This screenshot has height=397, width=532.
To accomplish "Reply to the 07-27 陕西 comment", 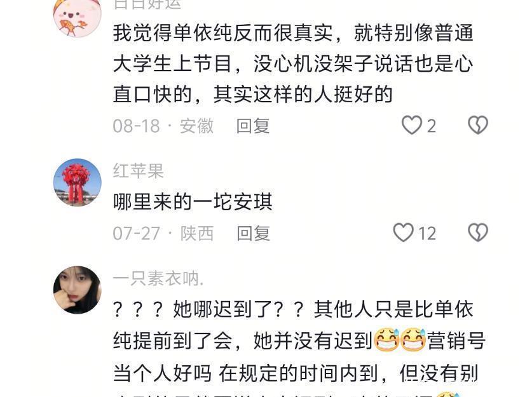I will 253,234.
